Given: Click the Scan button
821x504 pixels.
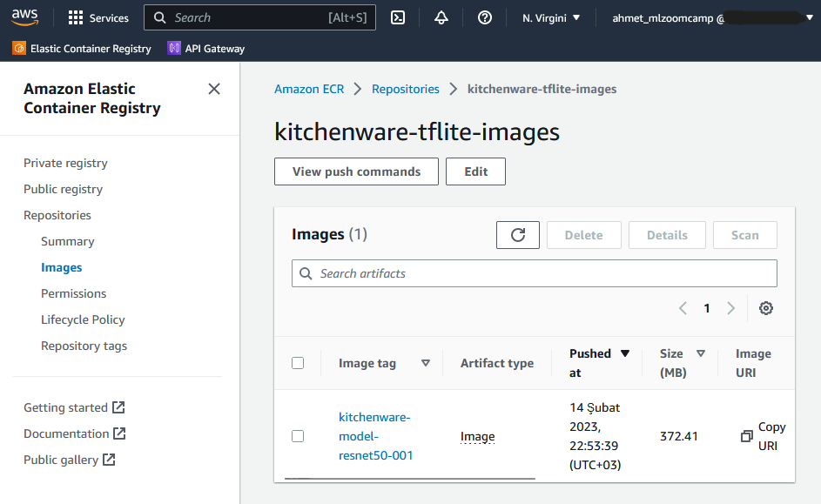Looking at the screenshot, I should click(x=744, y=235).
